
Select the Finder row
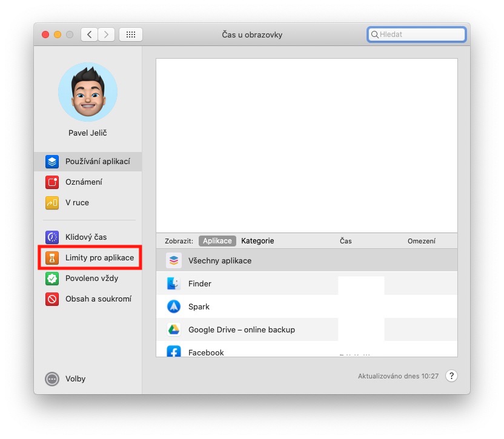[307, 283]
